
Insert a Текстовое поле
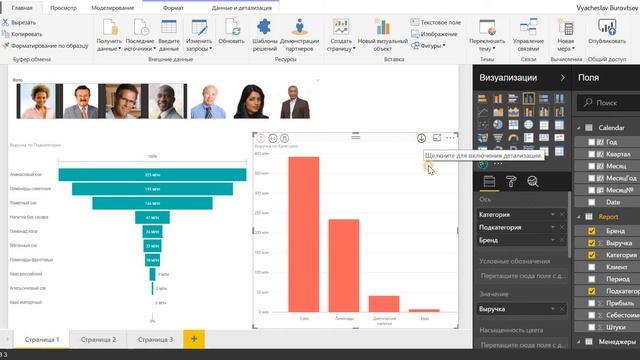click(x=436, y=22)
